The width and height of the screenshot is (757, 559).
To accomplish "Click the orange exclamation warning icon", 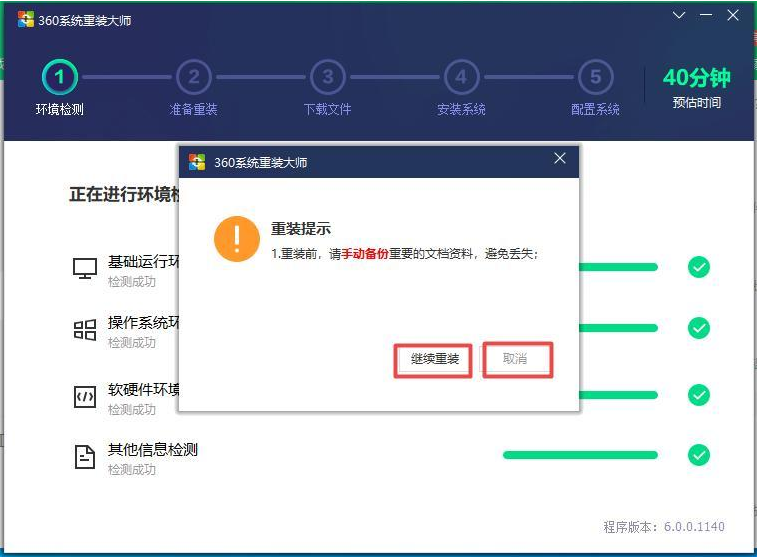I will [x=237, y=239].
